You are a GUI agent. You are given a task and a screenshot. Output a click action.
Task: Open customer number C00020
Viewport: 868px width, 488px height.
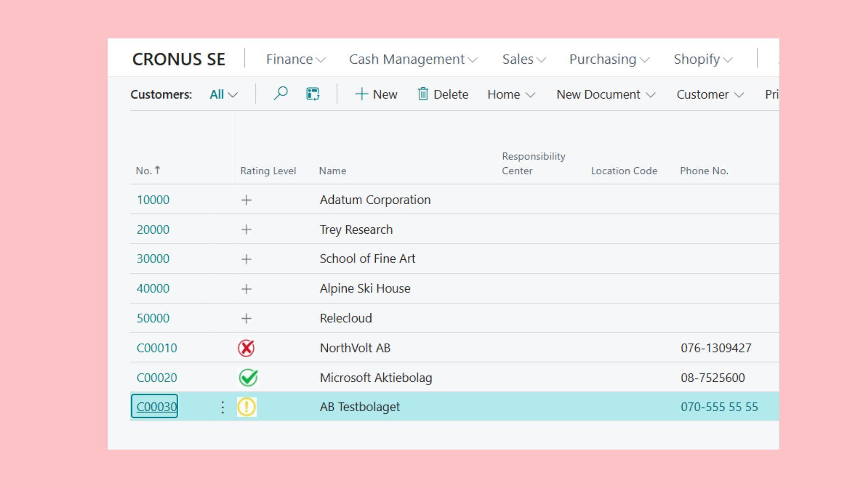click(157, 378)
